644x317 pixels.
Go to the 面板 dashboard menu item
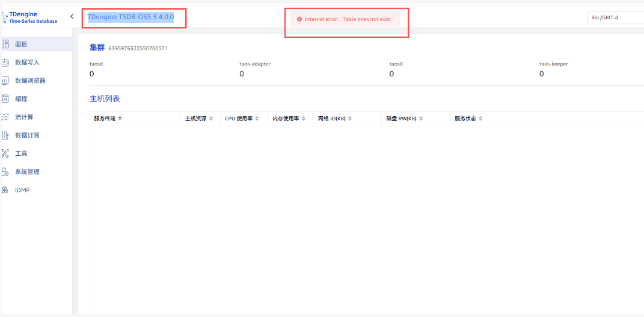pyautogui.click(x=21, y=44)
